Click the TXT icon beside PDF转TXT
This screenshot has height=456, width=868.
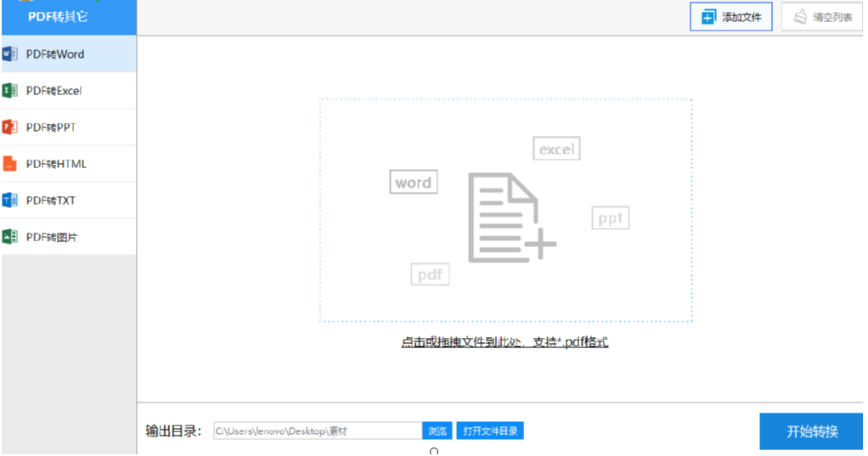coord(10,200)
